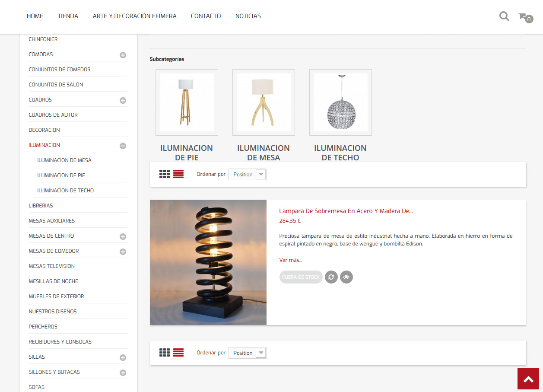Expand the COMODAS category
The width and height of the screenshot is (543, 392).
(x=123, y=55)
